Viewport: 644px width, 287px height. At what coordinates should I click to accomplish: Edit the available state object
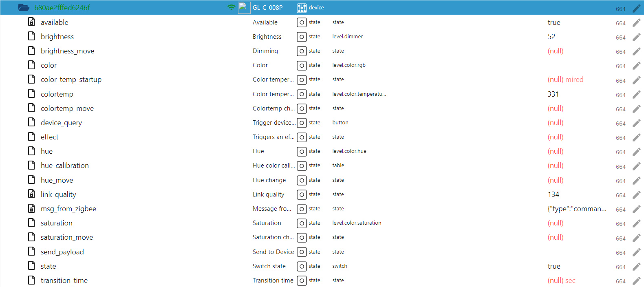(x=636, y=23)
